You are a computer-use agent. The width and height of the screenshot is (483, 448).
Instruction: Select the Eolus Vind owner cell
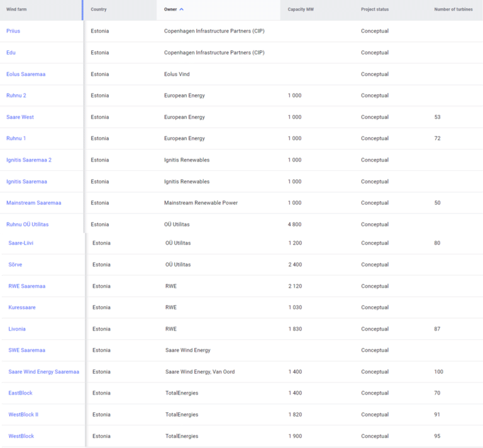point(177,74)
